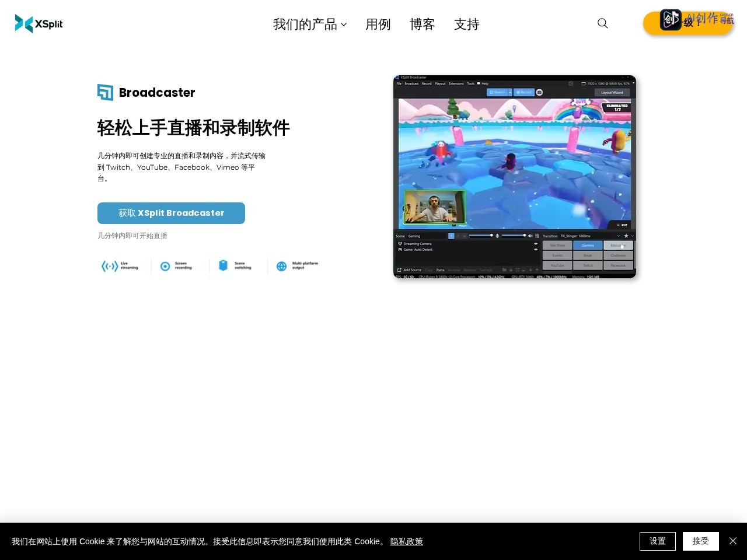This screenshot has height=560, width=747.
Task: Click the Multi-platform output globe icon
Action: [281, 266]
